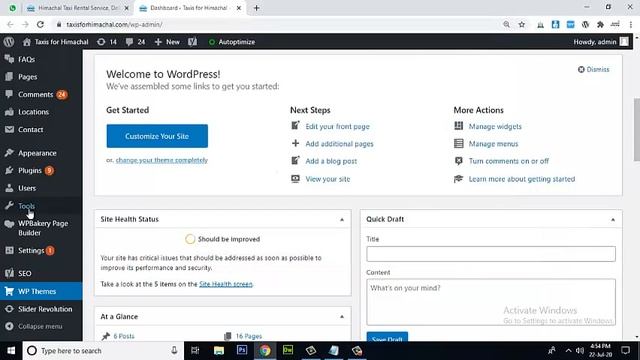Open the 6 Posts link
This screenshot has width=640, height=360.
124,336
